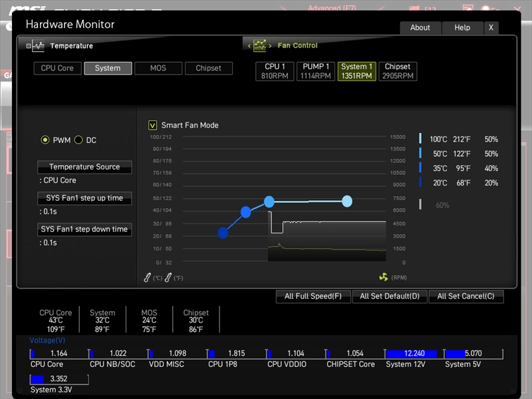The image size is (532, 399).
Task: Go to next panel with right chevron
Action: coord(270,46)
